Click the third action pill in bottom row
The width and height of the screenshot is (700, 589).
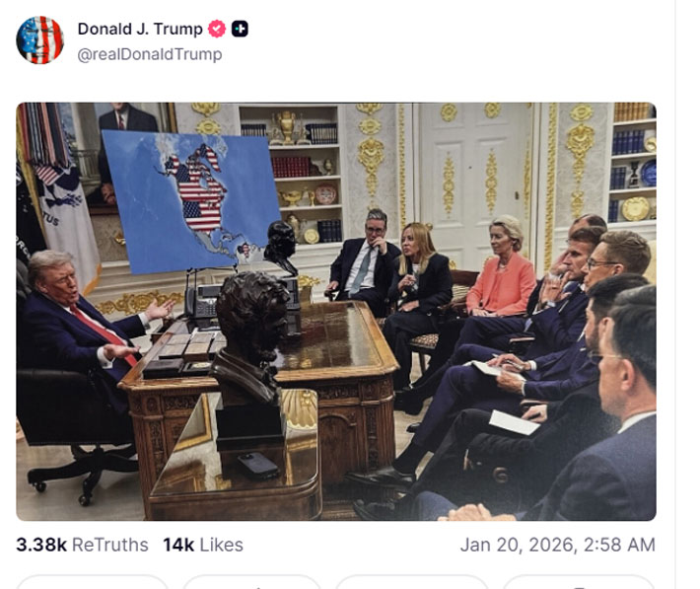[x=411, y=582]
